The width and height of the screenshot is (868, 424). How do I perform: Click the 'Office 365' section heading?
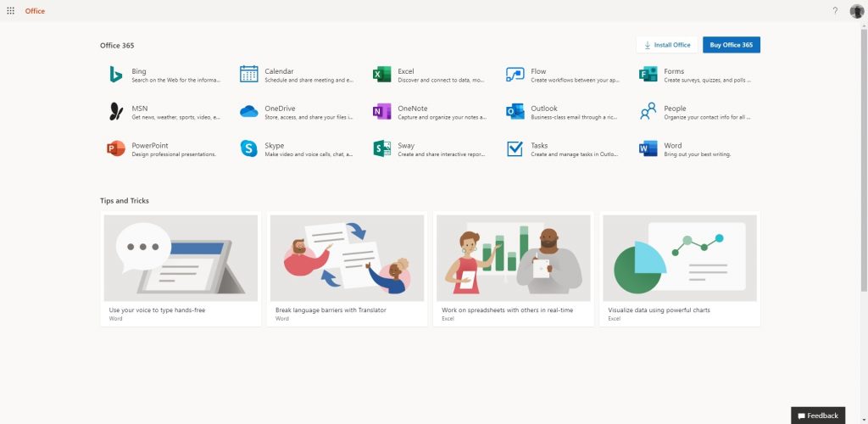pyautogui.click(x=117, y=46)
